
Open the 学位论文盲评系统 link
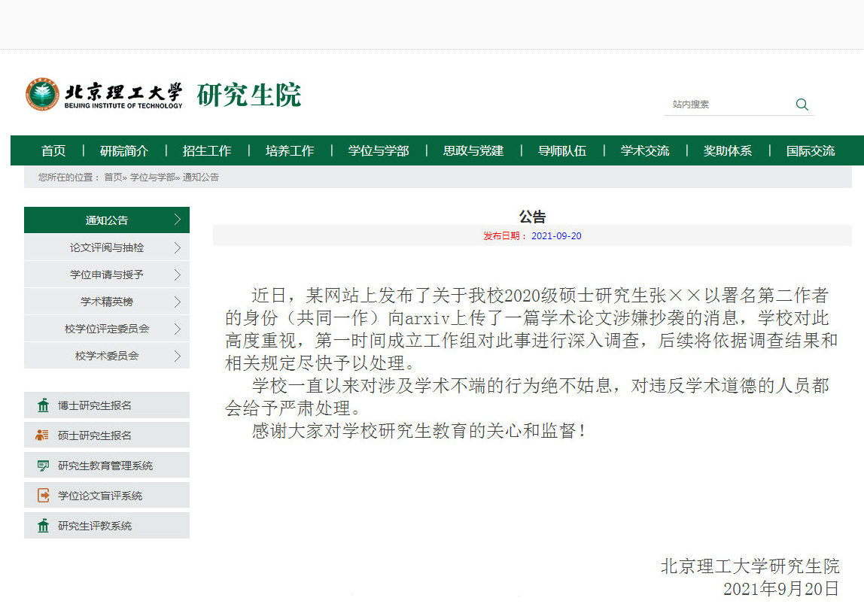tap(107, 496)
